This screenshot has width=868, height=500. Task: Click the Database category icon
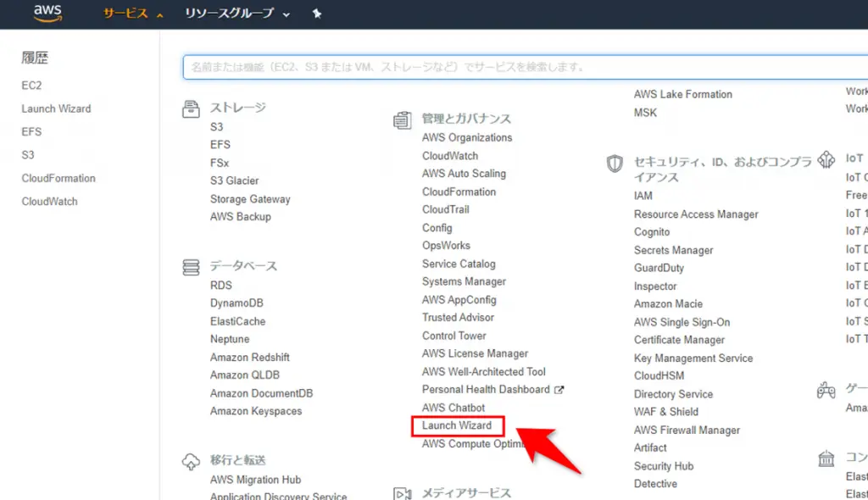[x=191, y=268]
